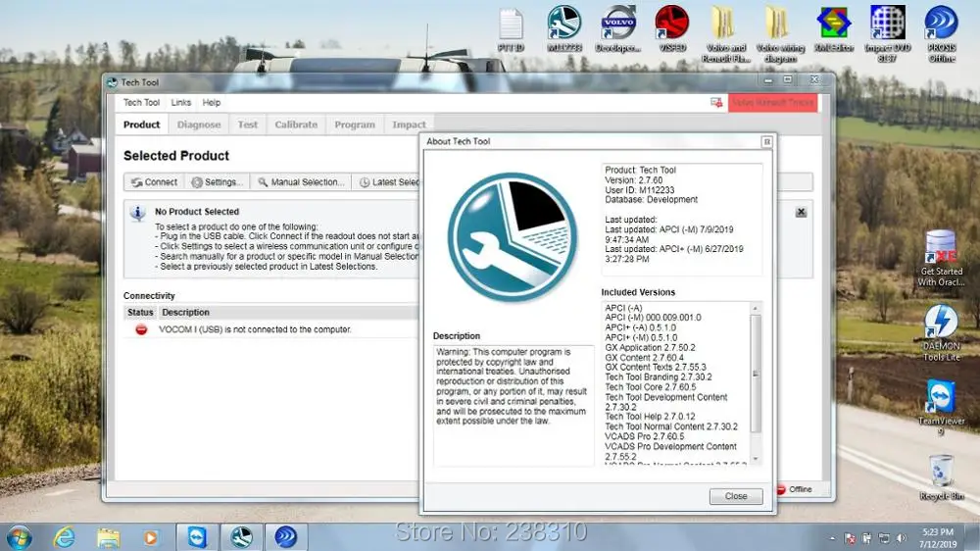The height and width of the screenshot is (551, 980).
Task: Select the Product tab
Action: coord(142,125)
